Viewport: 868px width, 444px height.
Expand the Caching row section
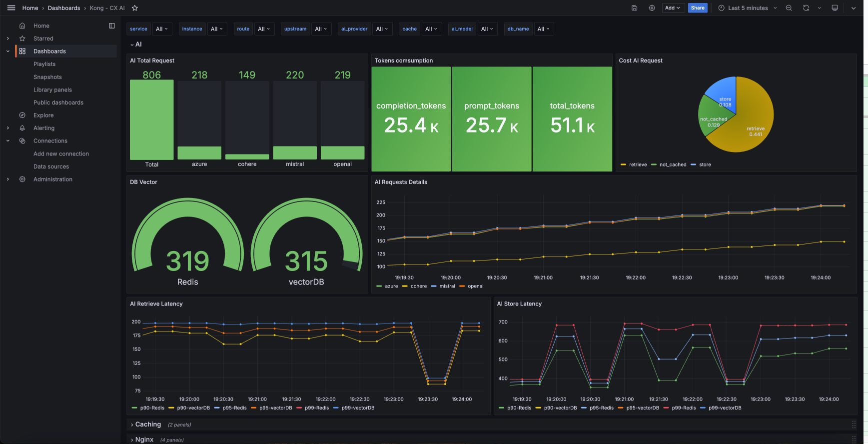click(148, 424)
